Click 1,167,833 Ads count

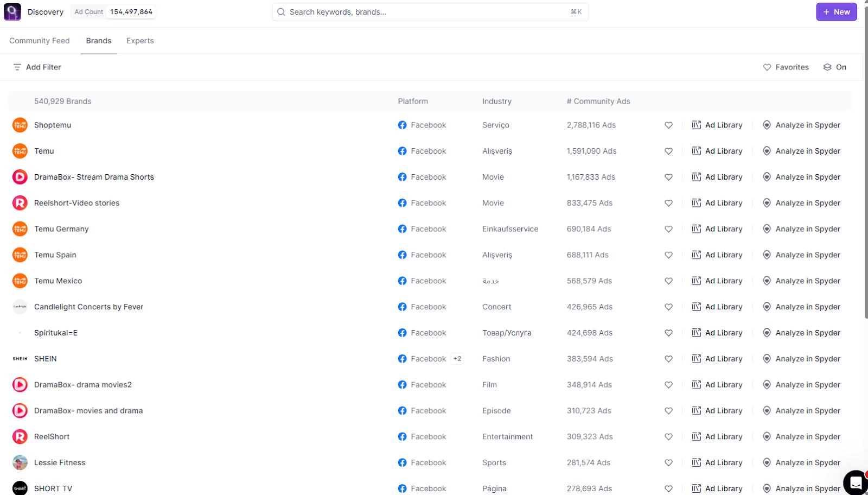pos(591,177)
